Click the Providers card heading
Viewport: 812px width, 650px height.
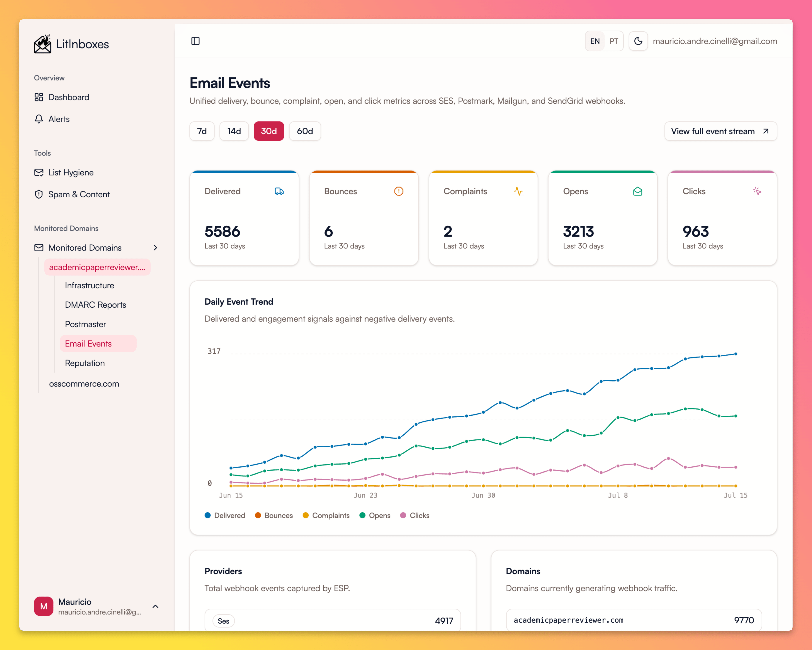[223, 571]
